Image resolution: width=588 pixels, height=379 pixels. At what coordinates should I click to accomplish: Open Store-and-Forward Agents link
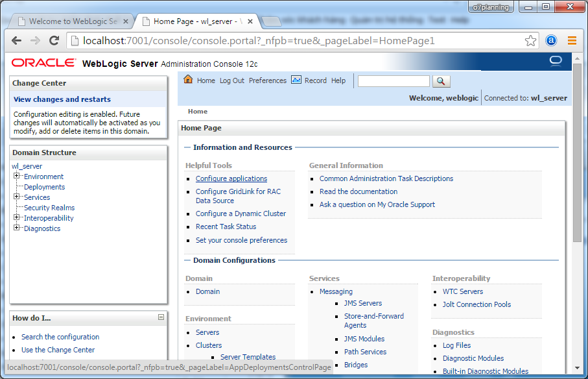click(374, 321)
